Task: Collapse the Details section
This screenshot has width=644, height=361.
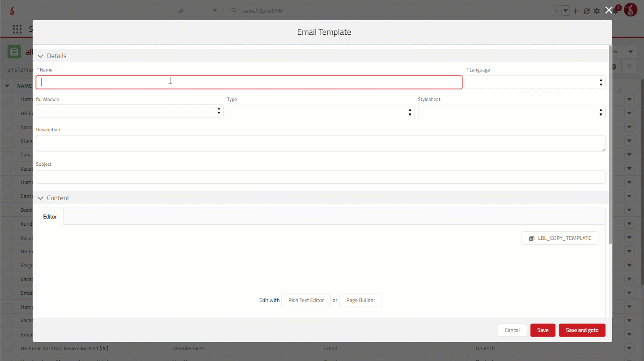Action: tap(41, 56)
